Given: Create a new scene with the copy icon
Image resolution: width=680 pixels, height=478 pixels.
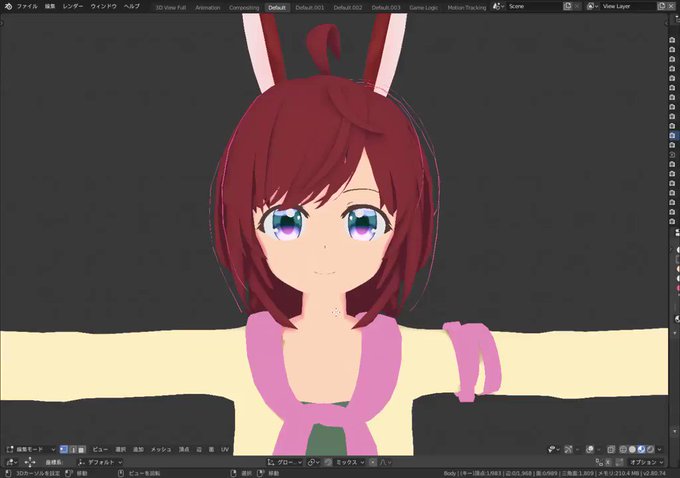Looking at the screenshot, I should point(567,7).
